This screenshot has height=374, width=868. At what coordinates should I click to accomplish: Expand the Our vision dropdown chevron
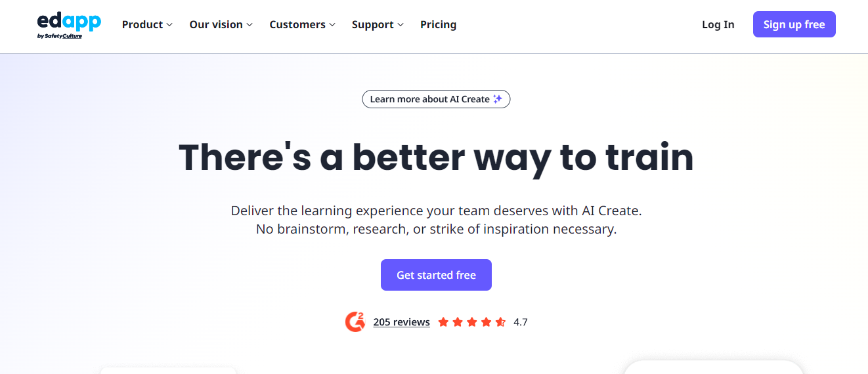[250, 25]
